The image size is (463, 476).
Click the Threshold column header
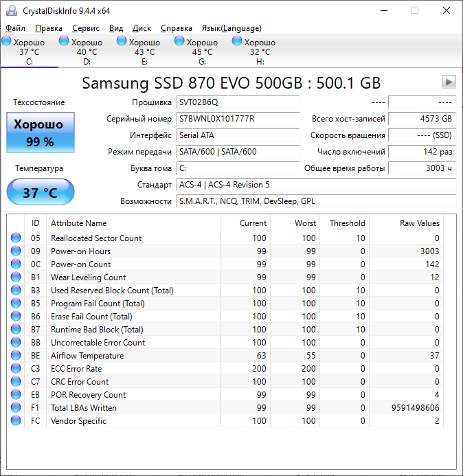pos(345,223)
